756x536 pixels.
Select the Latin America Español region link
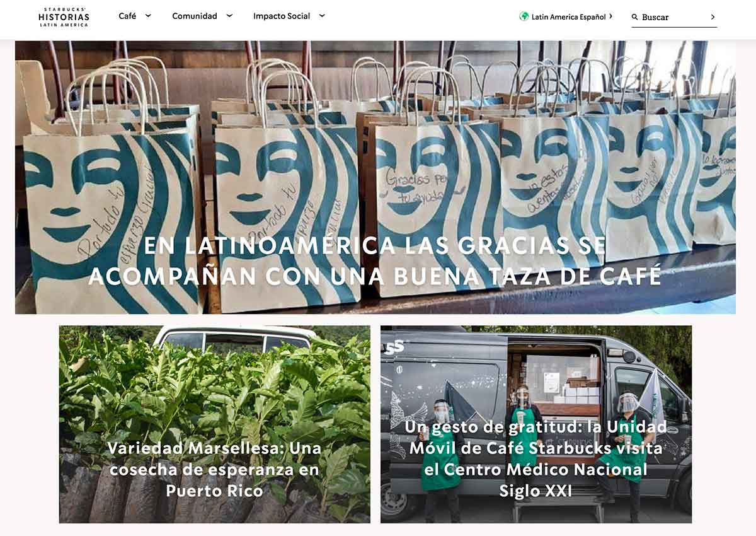coord(568,17)
